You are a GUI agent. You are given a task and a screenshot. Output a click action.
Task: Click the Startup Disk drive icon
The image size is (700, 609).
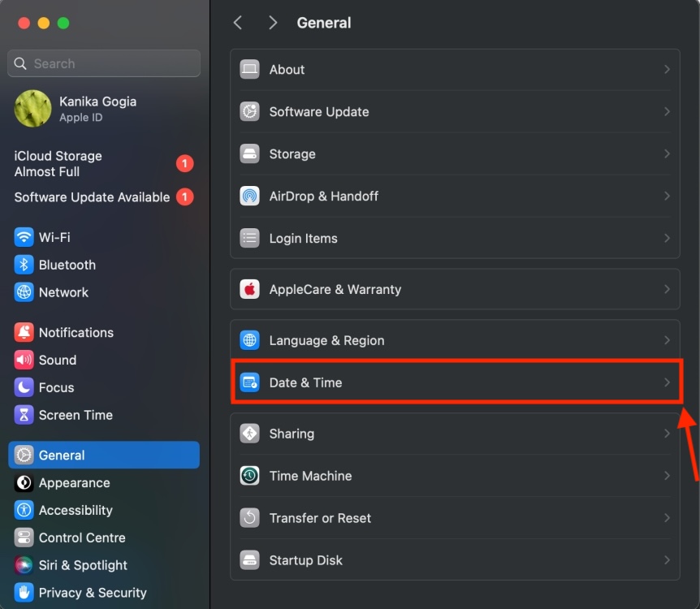(249, 560)
